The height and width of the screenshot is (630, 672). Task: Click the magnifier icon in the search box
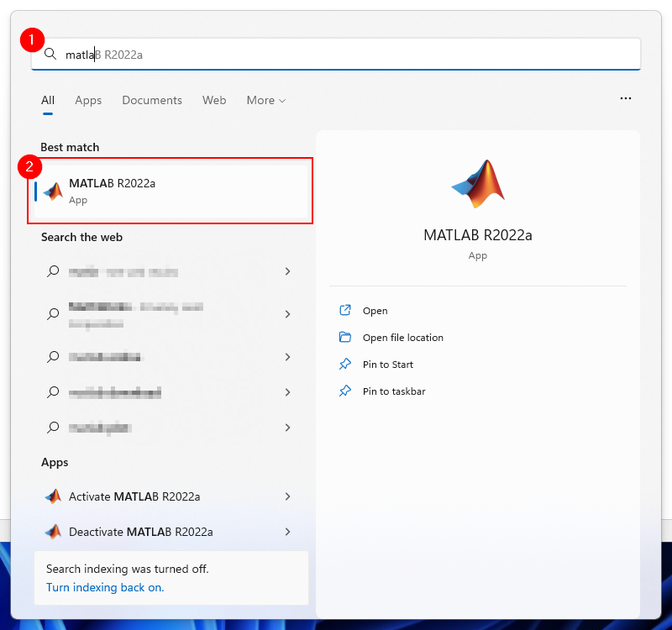pyautogui.click(x=50, y=55)
